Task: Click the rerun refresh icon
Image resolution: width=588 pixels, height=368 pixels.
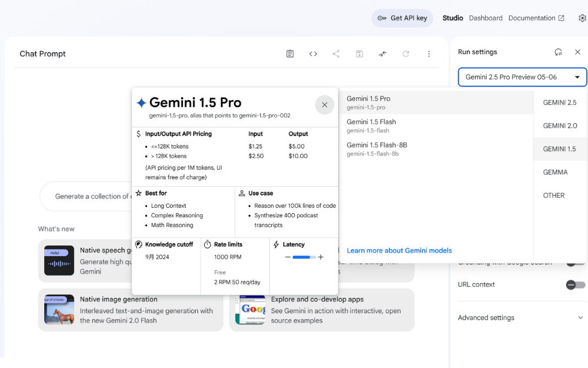Action: pyautogui.click(x=406, y=54)
